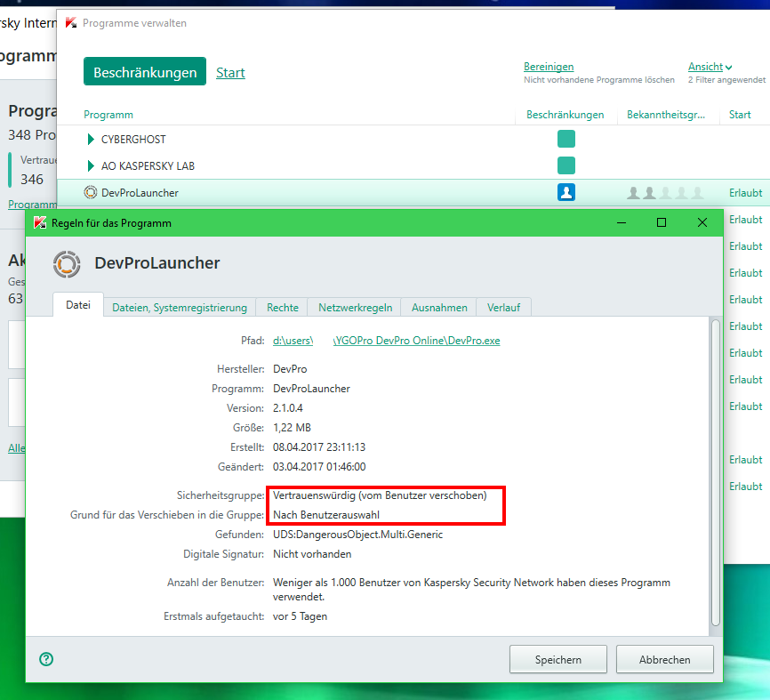Click DevProLauncher row icon in program list
The height and width of the screenshot is (700, 770).
91,192
